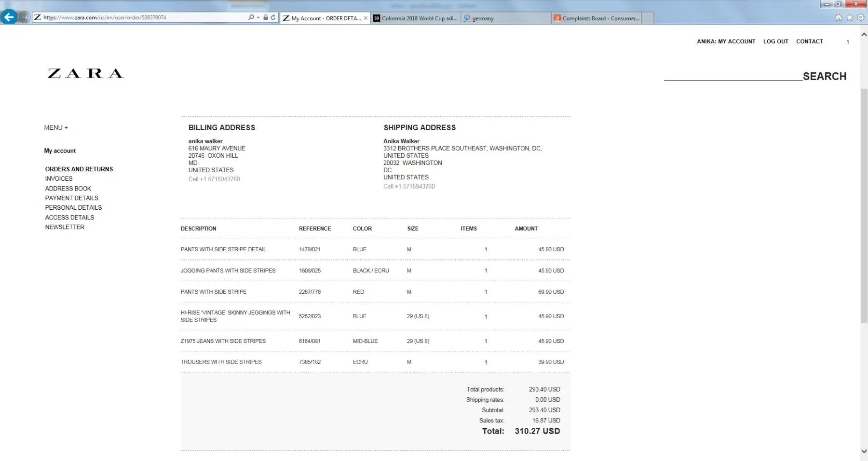The image size is (868, 461).
Task: Open the browser Tools gear icon
Action: coord(860,17)
